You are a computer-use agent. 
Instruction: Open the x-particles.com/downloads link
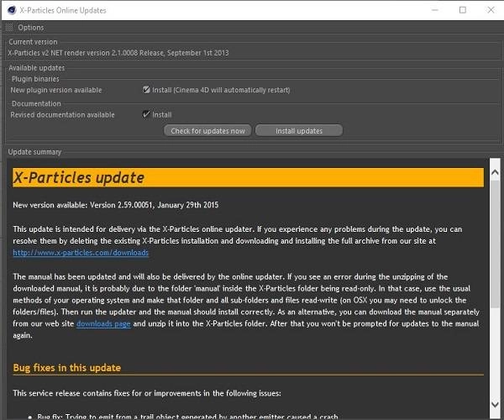point(81,253)
